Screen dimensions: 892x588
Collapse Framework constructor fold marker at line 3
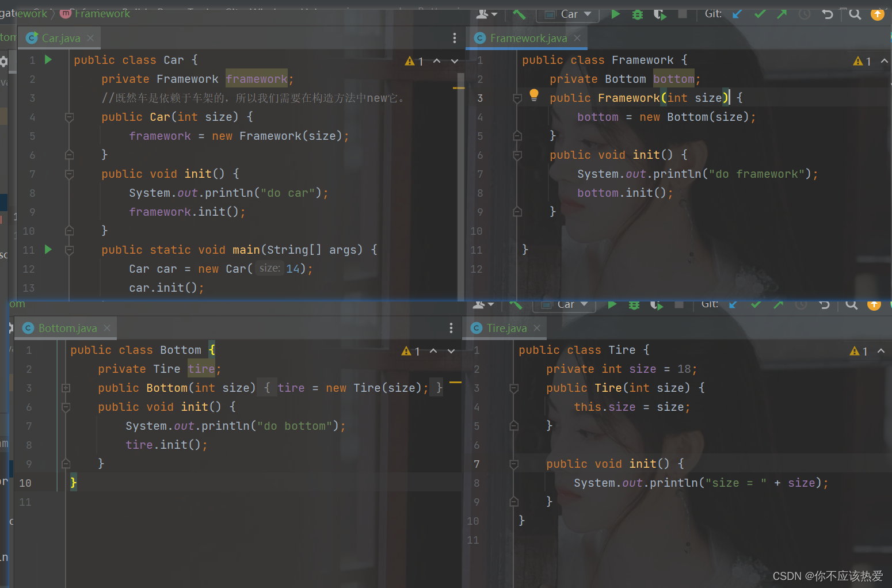517,98
